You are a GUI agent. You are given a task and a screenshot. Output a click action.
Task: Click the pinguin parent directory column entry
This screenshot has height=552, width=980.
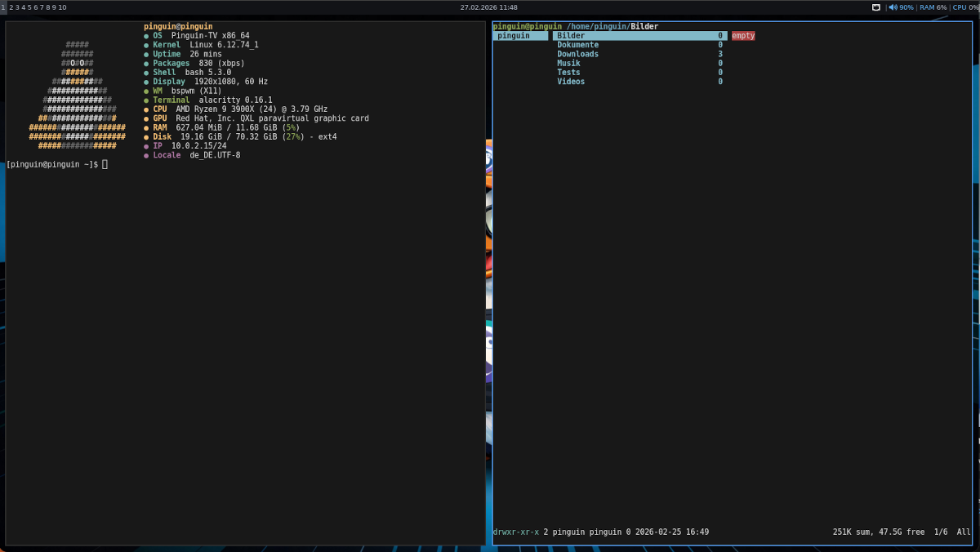514,36
